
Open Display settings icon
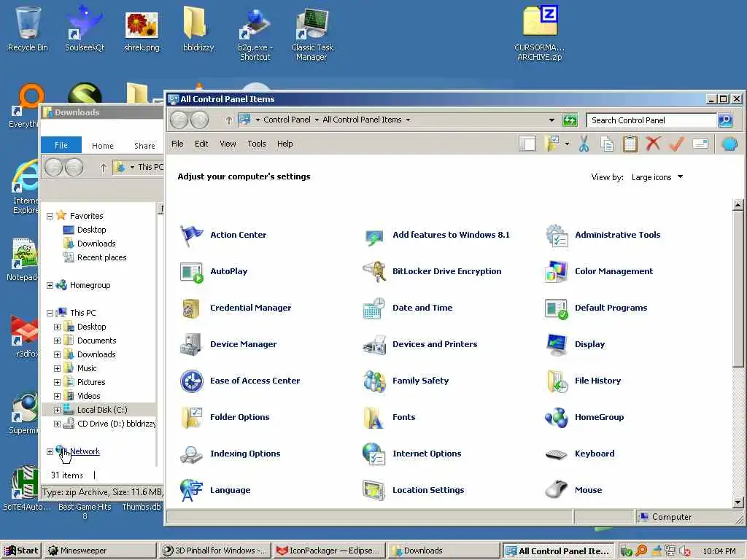557,345
